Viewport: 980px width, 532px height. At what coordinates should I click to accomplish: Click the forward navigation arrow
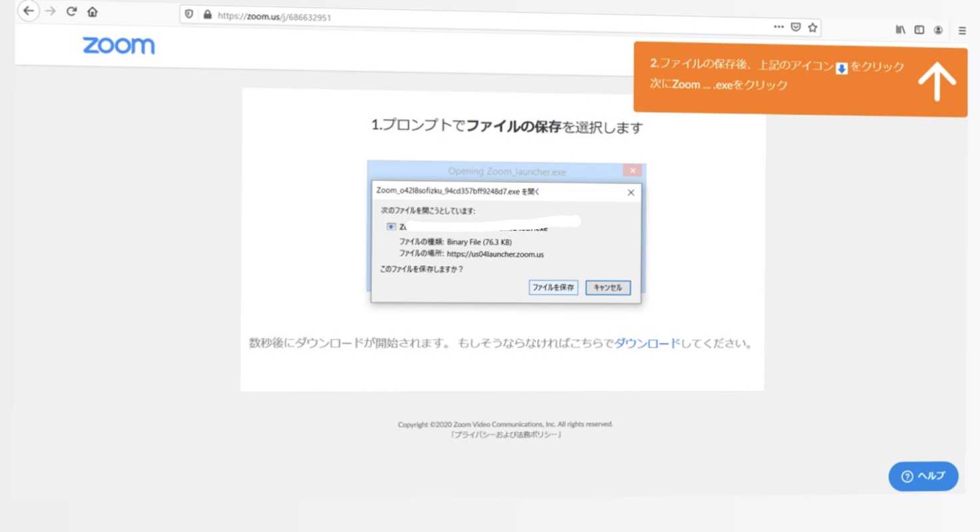coord(51,11)
